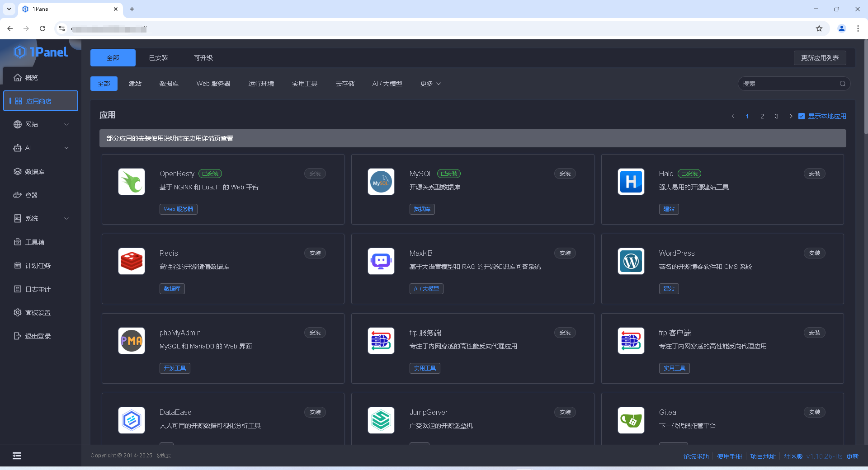Install Redis using its 安装 button
This screenshot has height=470, width=868.
pyautogui.click(x=315, y=253)
